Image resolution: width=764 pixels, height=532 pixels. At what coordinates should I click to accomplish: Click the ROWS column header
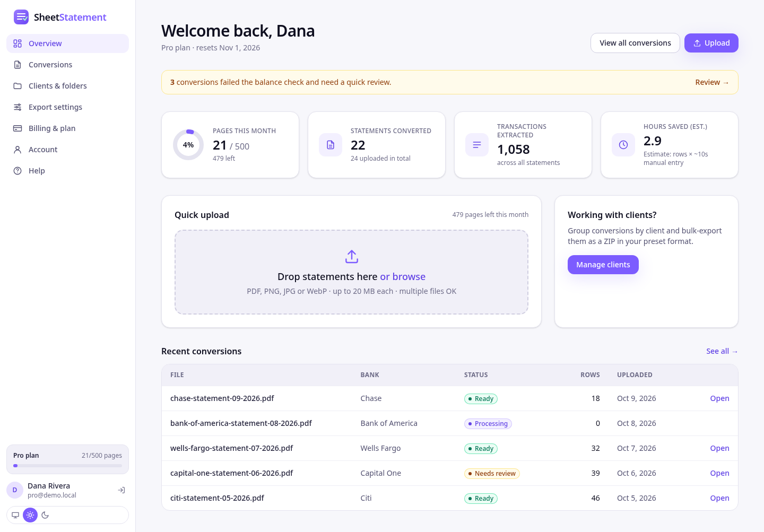point(590,375)
